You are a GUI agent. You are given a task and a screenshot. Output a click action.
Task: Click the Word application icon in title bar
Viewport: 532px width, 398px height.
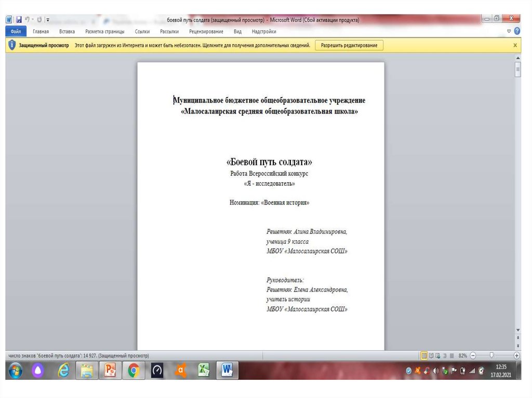pyautogui.click(x=9, y=20)
